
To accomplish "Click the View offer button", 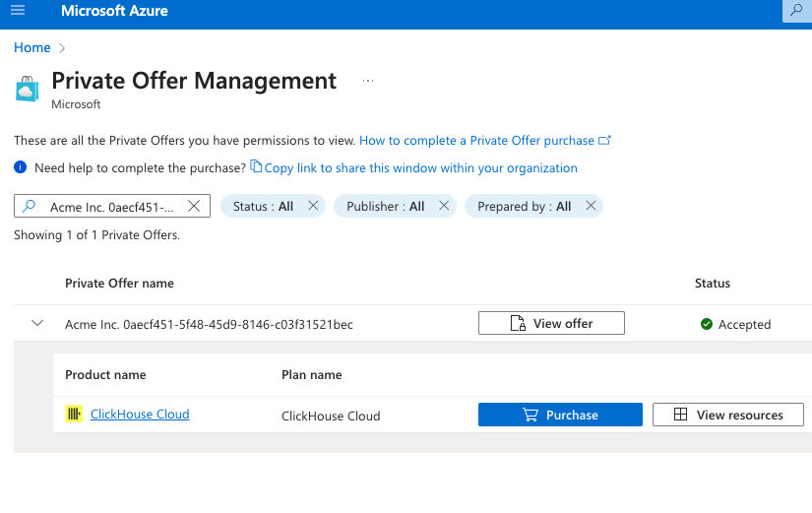I will coord(550,324).
